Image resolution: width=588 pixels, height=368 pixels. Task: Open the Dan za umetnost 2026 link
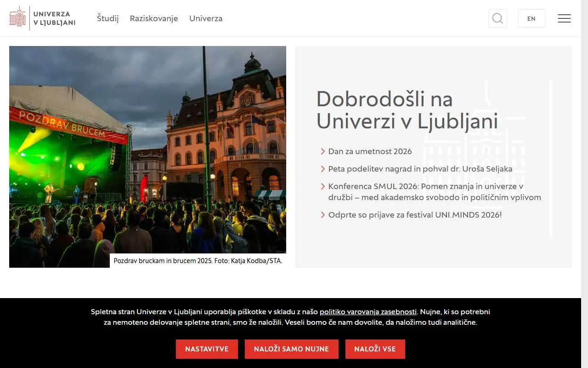pos(370,151)
